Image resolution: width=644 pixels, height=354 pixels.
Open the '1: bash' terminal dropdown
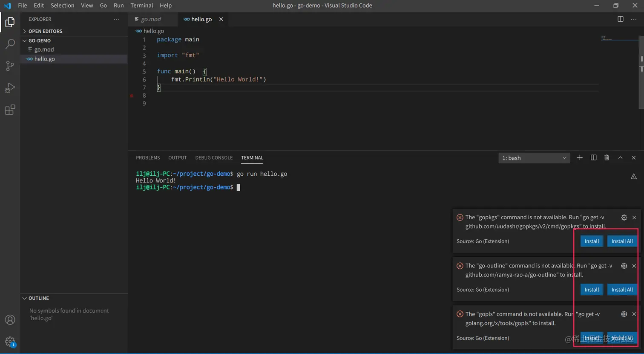(534, 158)
